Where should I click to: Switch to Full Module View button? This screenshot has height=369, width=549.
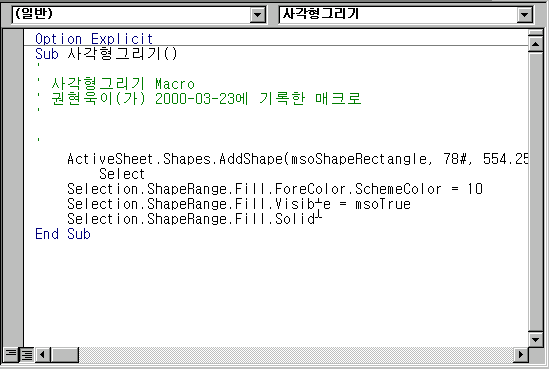(x=26, y=355)
